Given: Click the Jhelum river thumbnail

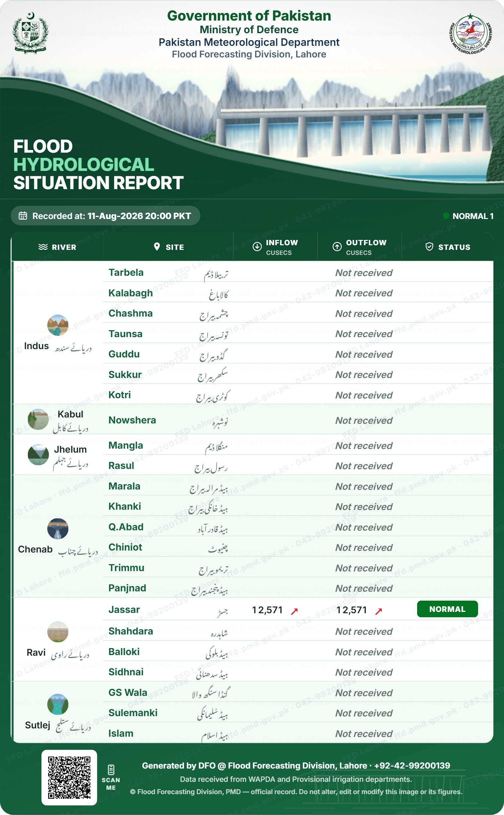Looking at the screenshot, I should pyautogui.click(x=38, y=454).
